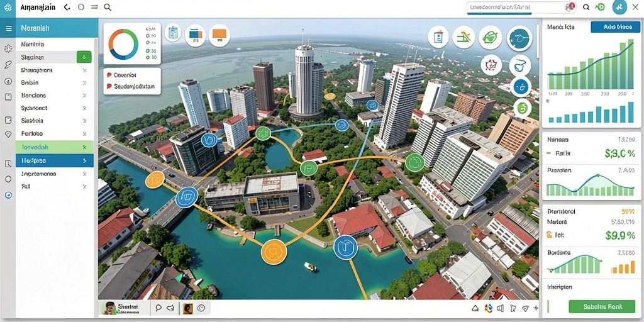Click the megaphone icon in the bottom bar

click(171, 308)
